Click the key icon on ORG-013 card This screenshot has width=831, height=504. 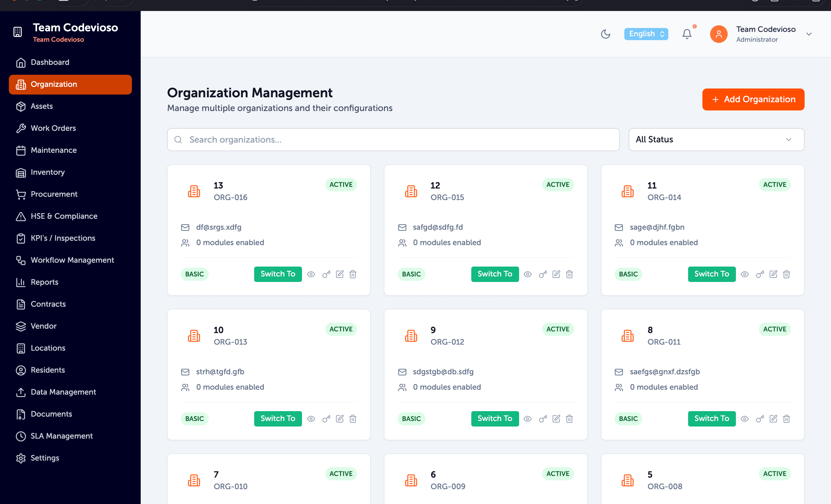tap(326, 419)
